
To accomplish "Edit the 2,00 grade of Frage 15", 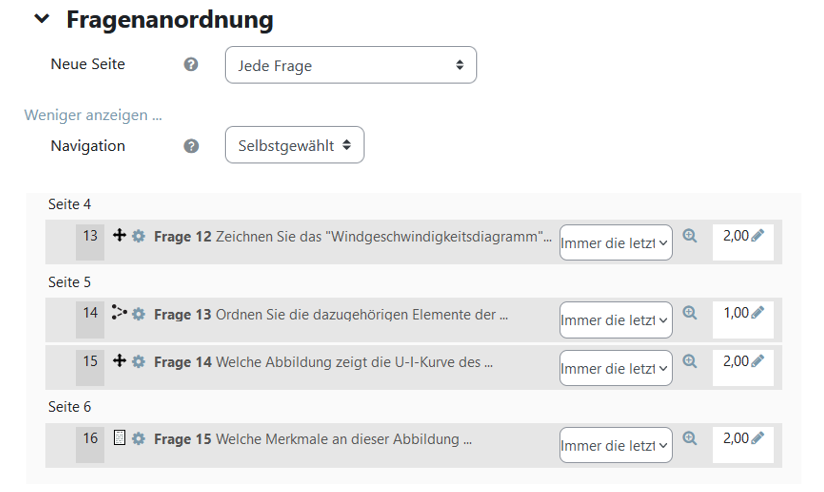I will click(757, 438).
